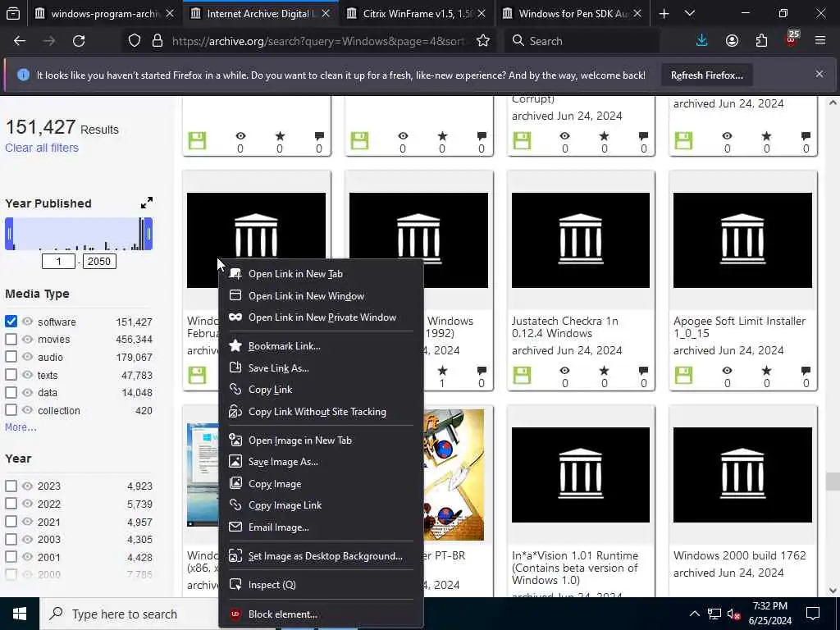The height and width of the screenshot is (630, 840).
Task: Open tracking protection shield icon
Action: click(135, 41)
